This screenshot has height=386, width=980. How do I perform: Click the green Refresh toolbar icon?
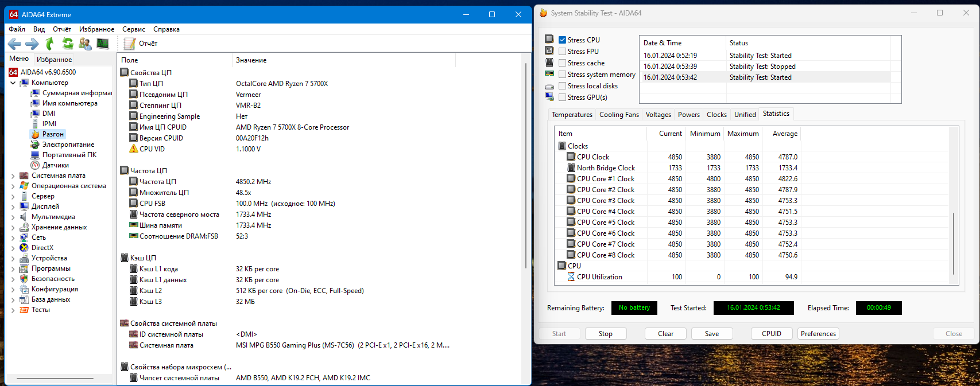68,44
